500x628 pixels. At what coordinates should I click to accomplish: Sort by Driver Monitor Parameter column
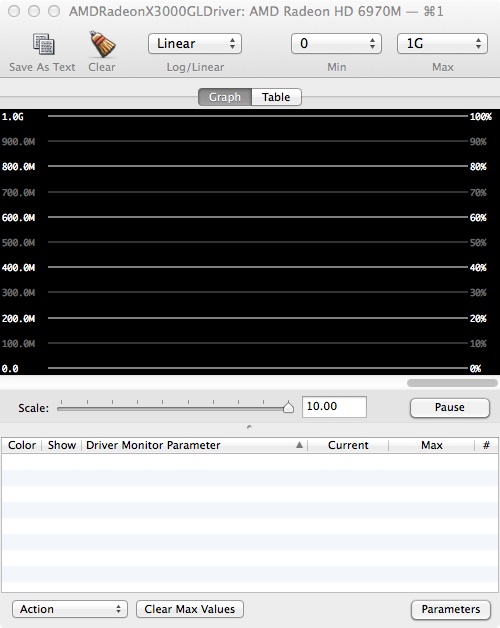[x=195, y=445]
